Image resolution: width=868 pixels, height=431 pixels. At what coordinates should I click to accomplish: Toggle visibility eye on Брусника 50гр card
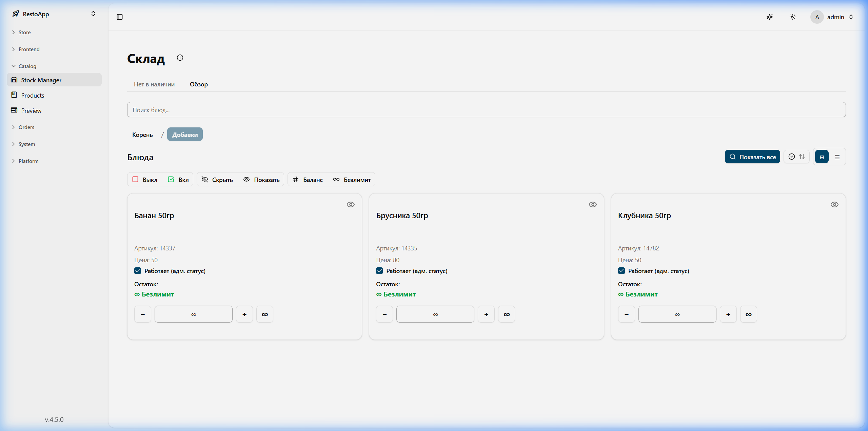click(x=593, y=204)
